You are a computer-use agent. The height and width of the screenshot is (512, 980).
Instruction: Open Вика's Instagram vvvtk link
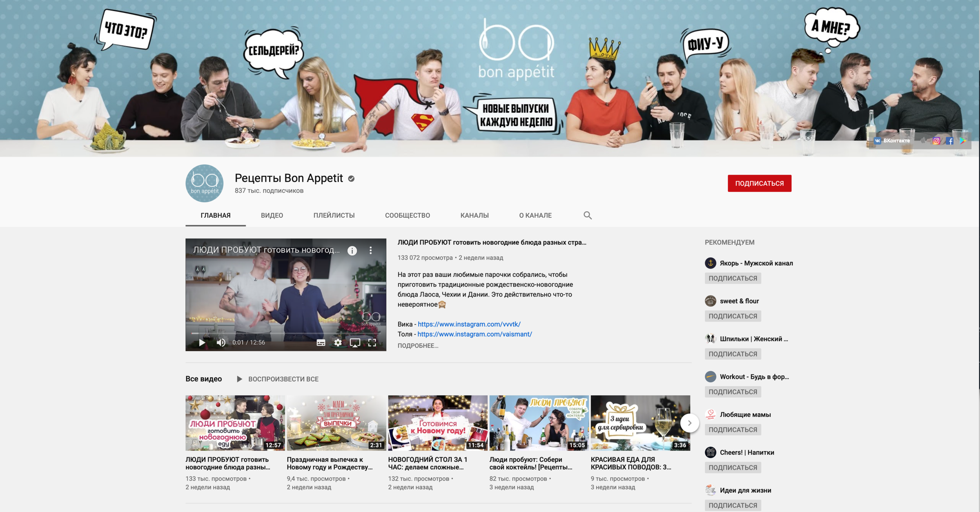pyautogui.click(x=469, y=324)
